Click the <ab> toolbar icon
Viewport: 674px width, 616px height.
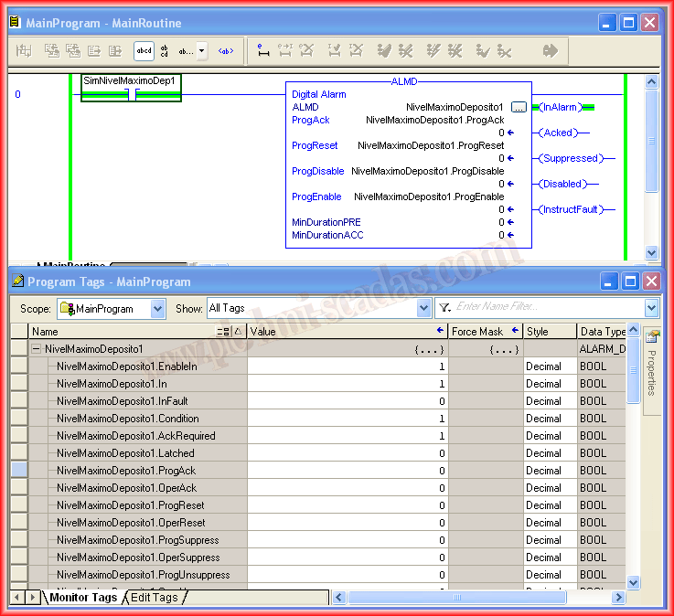click(x=225, y=51)
